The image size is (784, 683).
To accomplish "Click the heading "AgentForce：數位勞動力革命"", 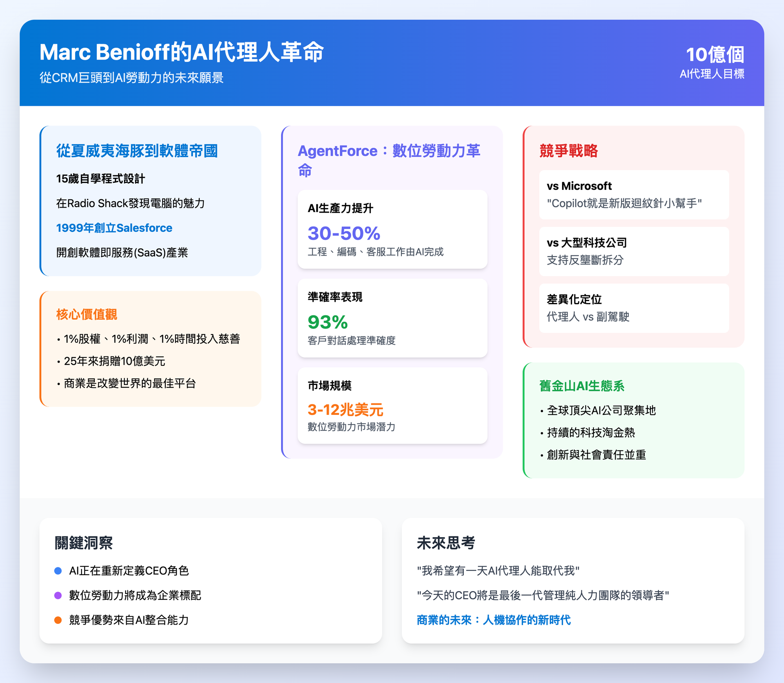I will tap(389, 160).
